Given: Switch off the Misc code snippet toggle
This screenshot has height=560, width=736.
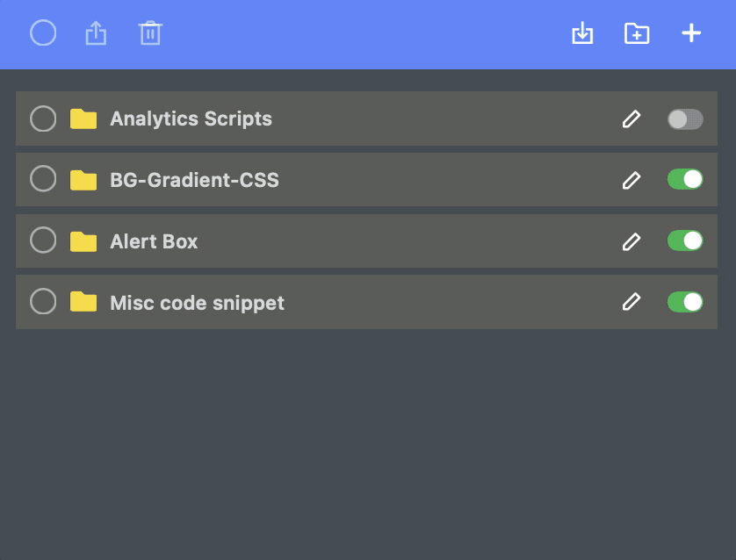Looking at the screenshot, I should pyautogui.click(x=685, y=302).
